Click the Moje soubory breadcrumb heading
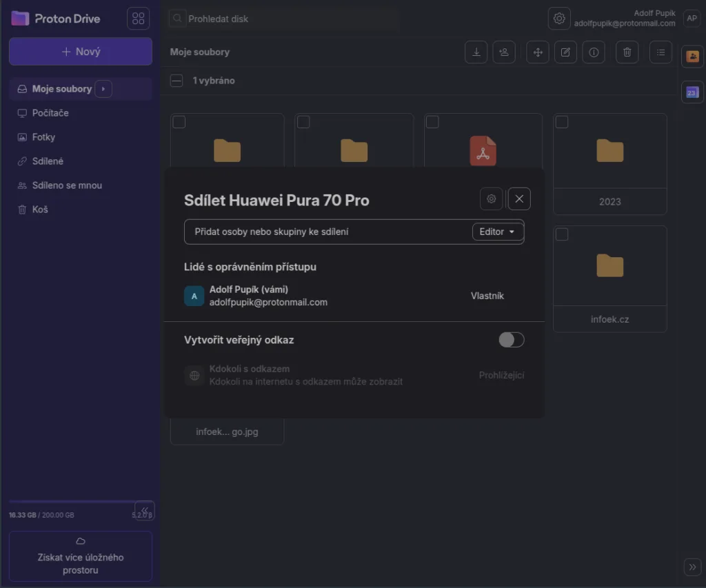Image resolution: width=706 pixels, height=588 pixels. tap(200, 52)
